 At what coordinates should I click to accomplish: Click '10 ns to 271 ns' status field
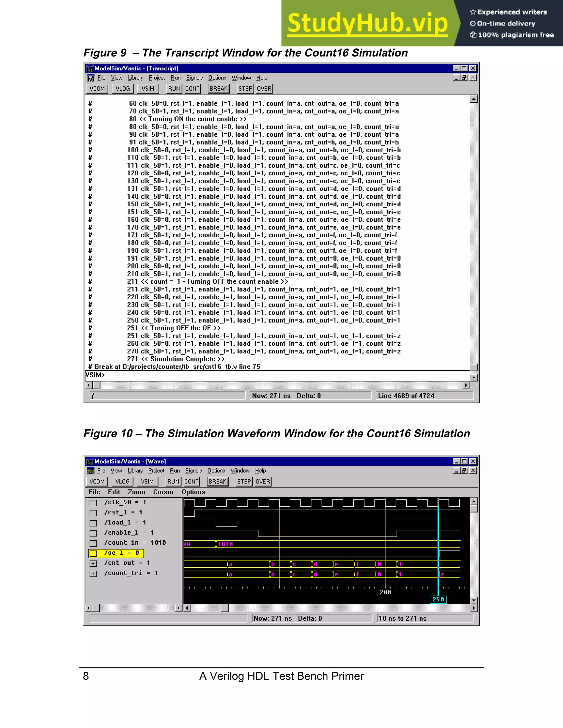pos(425,619)
